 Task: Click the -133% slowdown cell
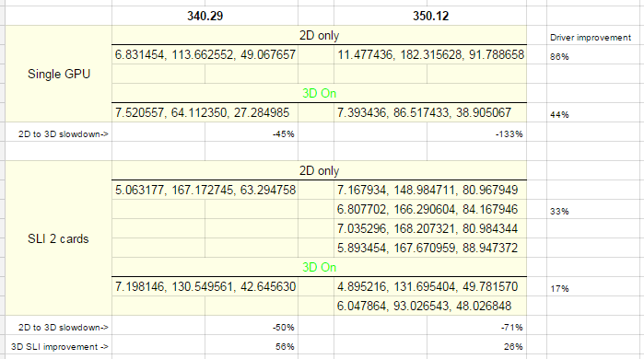click(x=476, y=133)
